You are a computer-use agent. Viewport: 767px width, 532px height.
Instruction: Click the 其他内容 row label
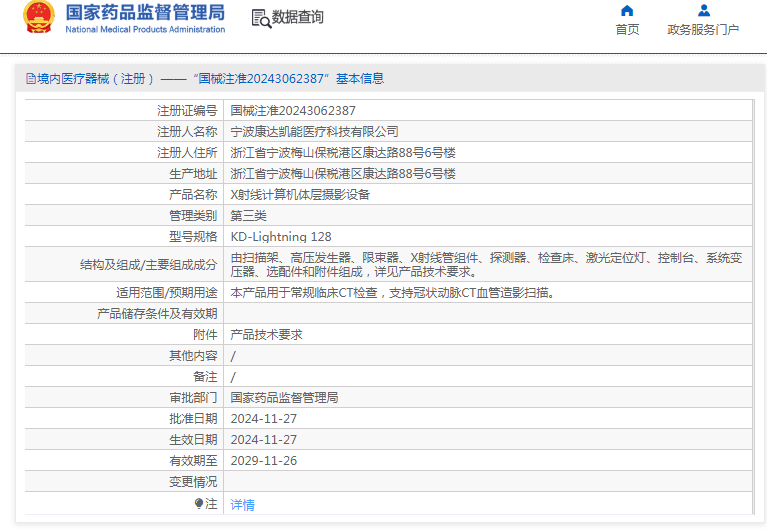coord(193,356)
